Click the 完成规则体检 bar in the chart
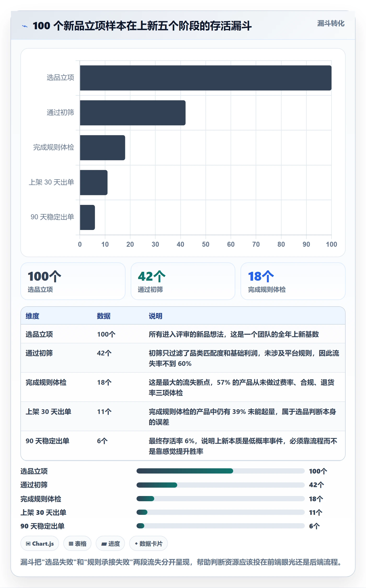The width and height of the screenshot is (366, 588). [x=102, y=148]
